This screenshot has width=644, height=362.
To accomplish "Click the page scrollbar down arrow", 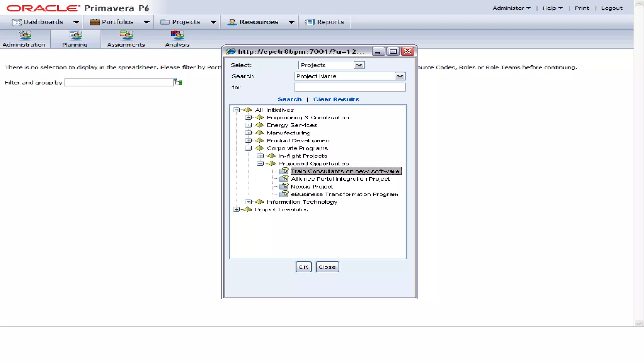I will (x=639, y=323).
